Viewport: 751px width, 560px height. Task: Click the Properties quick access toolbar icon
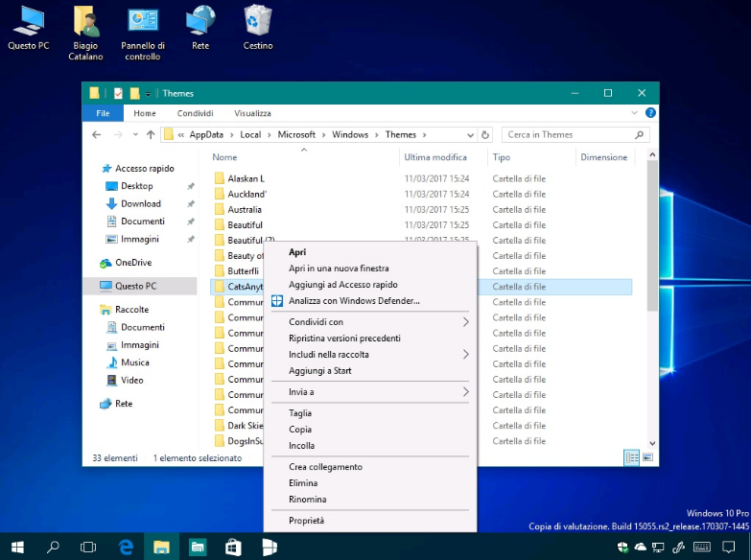118,93
